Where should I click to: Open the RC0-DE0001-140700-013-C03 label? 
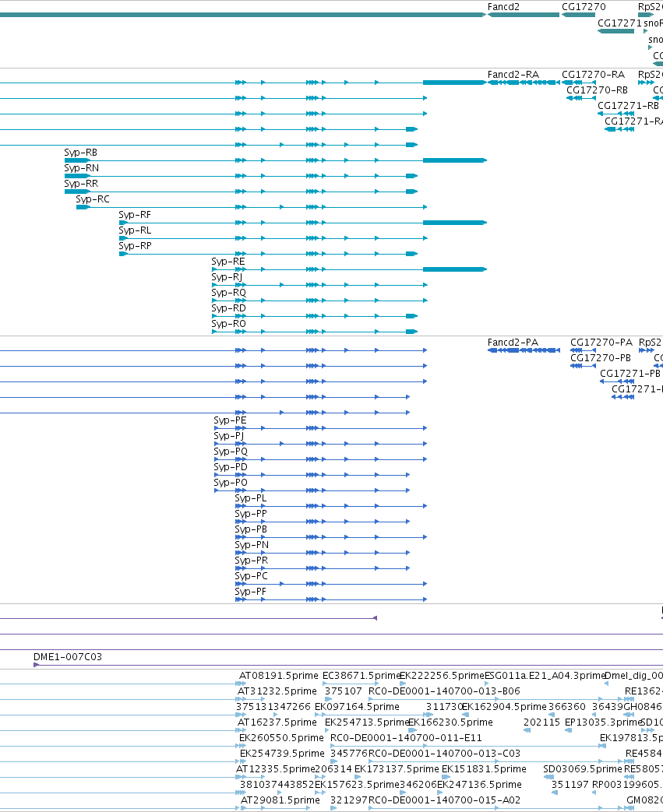(444, 753)
